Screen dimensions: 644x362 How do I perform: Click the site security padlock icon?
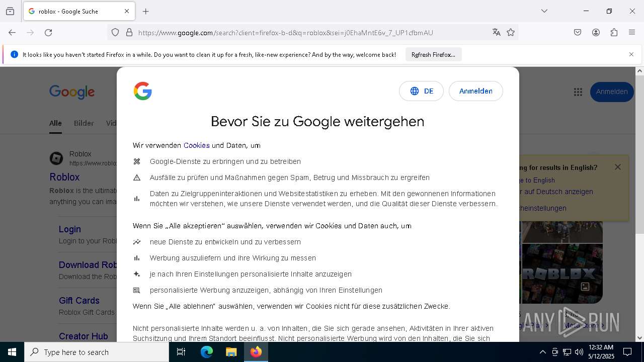[129, 33]
